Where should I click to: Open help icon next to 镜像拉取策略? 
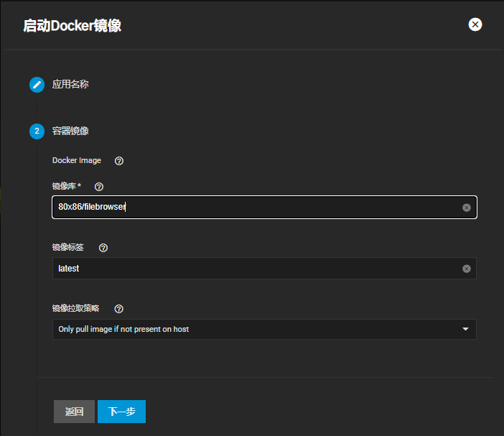coord(118,309)
